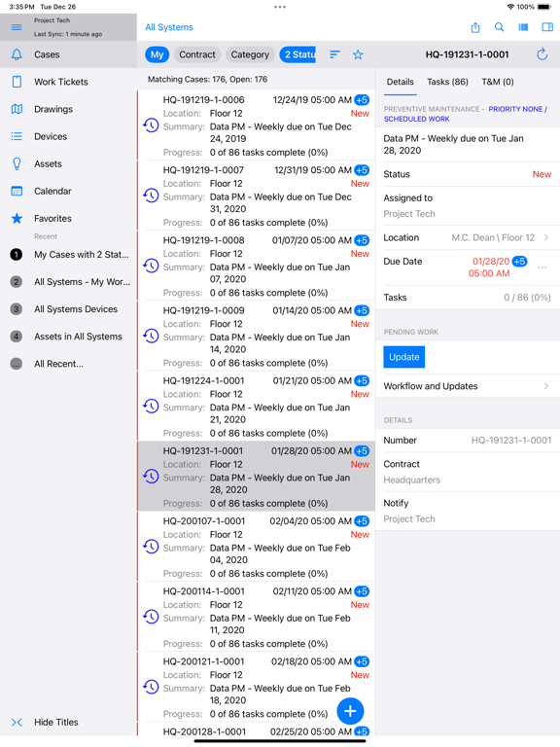Tap scheduled clock icon for HQ-200107-1-0001
Image resolution: width=560 pixels, height=747 pixels.
coord(151,547)
